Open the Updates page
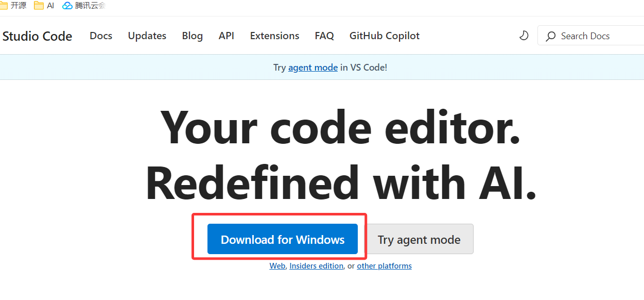 [147, 36]
